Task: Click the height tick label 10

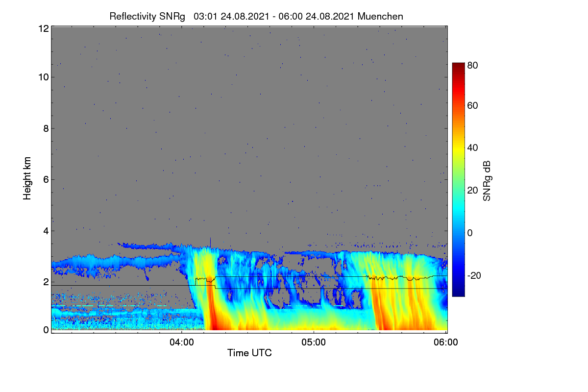Action: (x=44, y=77)
